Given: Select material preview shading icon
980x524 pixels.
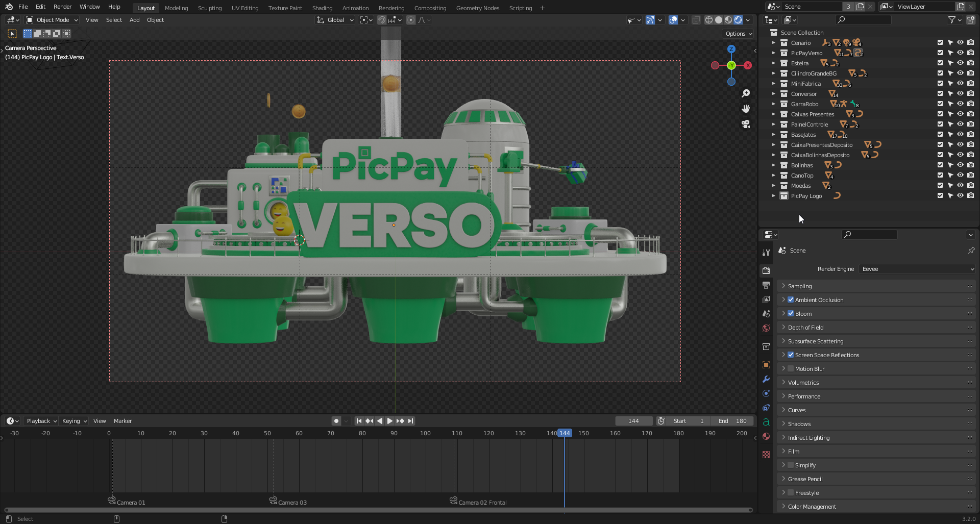Looking at the screenshot, I should click(x=728, y=20).
